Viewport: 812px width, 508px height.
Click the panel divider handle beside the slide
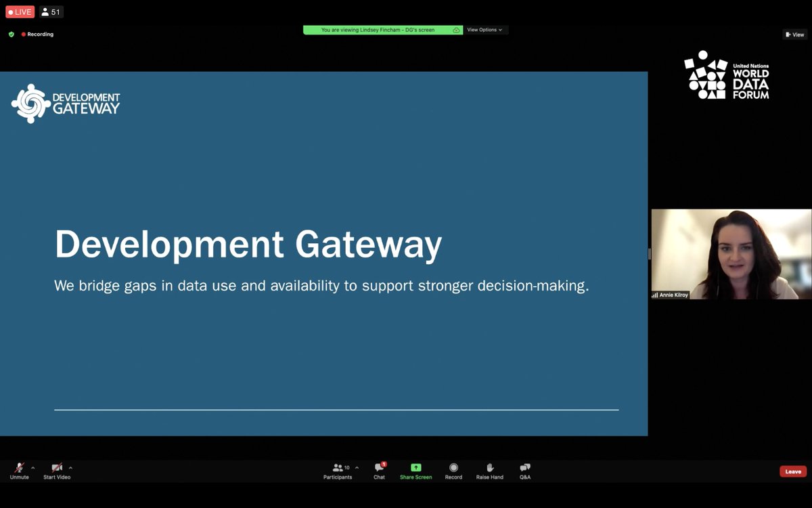coord(650,254)
